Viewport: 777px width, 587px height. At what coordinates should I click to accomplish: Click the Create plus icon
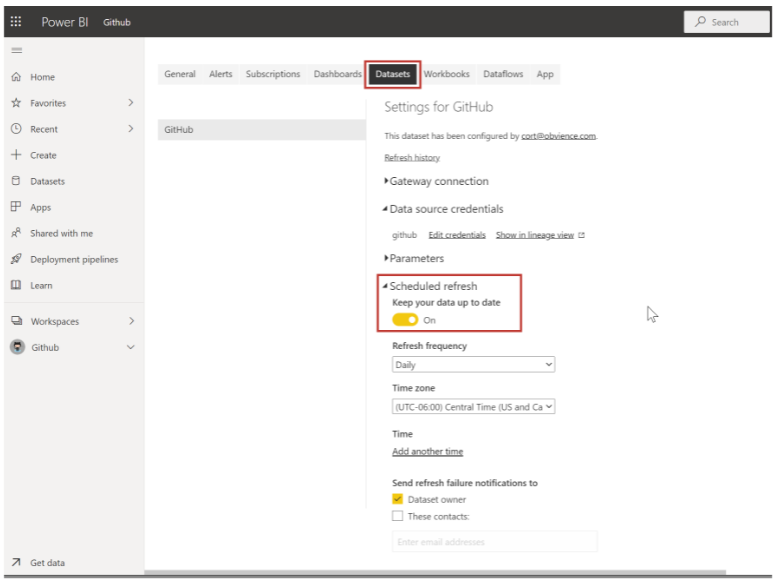coord(16,155)
